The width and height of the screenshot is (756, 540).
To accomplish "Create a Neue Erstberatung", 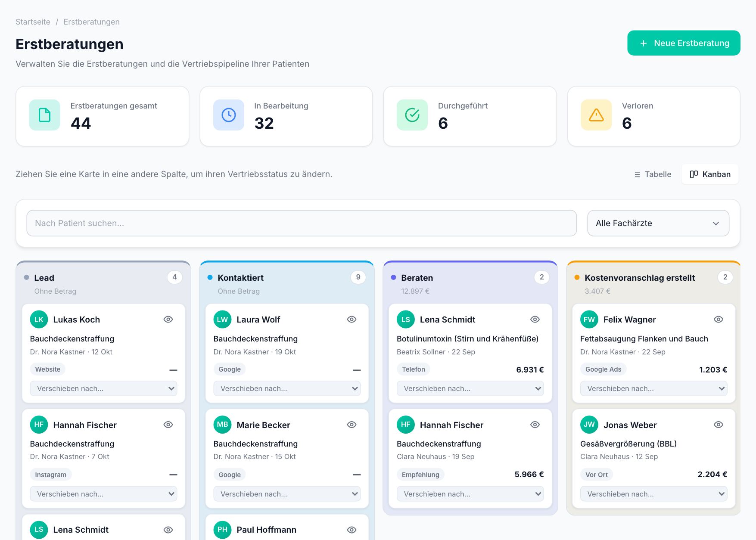I will click(x=684, y=43).
